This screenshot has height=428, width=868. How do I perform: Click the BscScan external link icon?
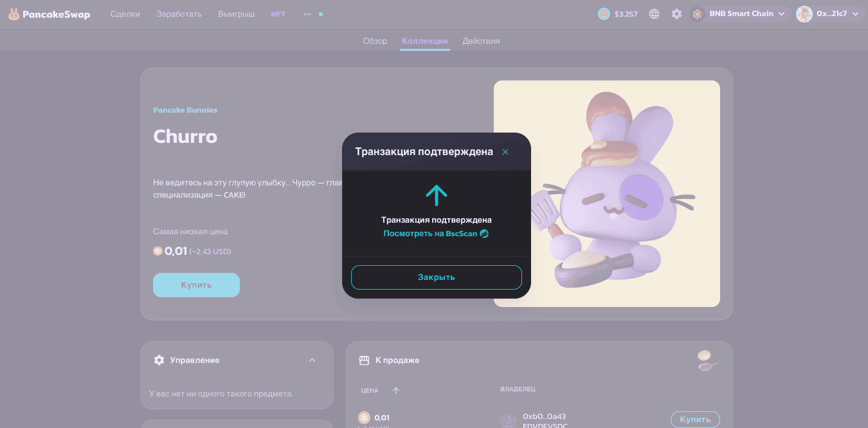pos(484,234)
